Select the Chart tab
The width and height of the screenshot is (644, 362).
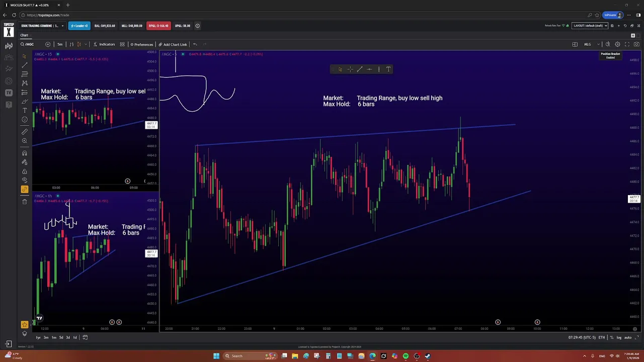click(x=24, y=35)
